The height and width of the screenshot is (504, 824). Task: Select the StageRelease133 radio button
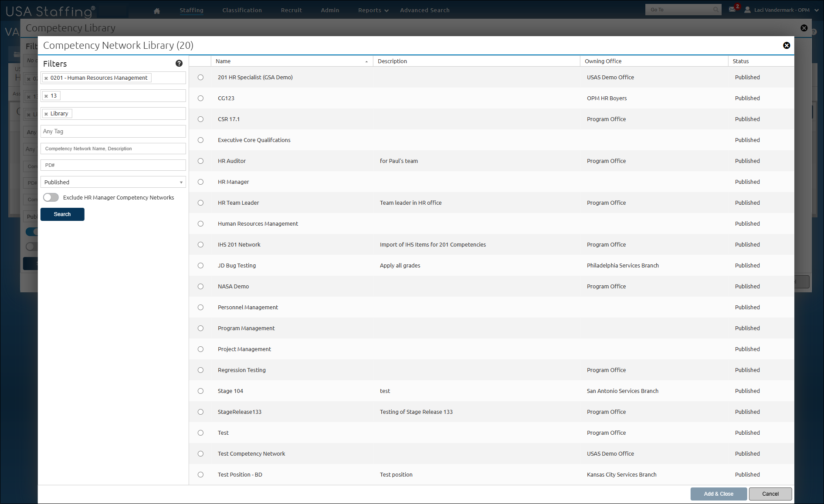200,412
